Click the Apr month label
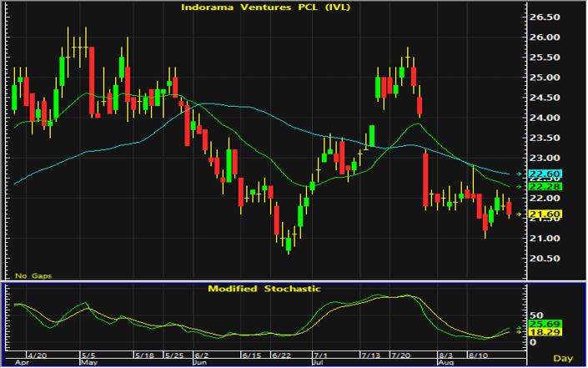 [x=22, y=363]
